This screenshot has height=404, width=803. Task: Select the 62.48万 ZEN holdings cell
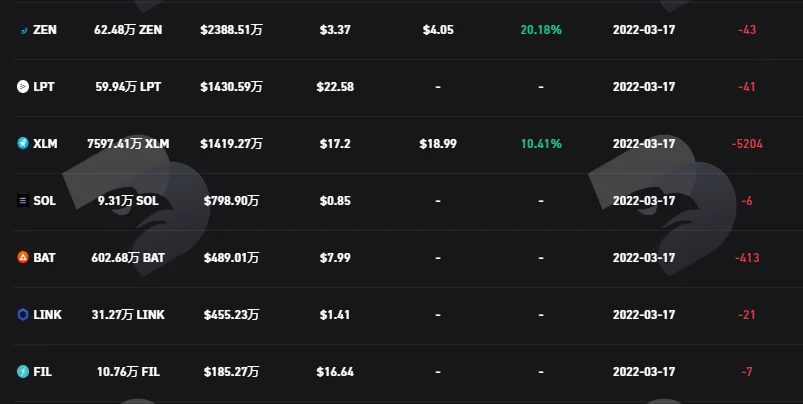128,30
